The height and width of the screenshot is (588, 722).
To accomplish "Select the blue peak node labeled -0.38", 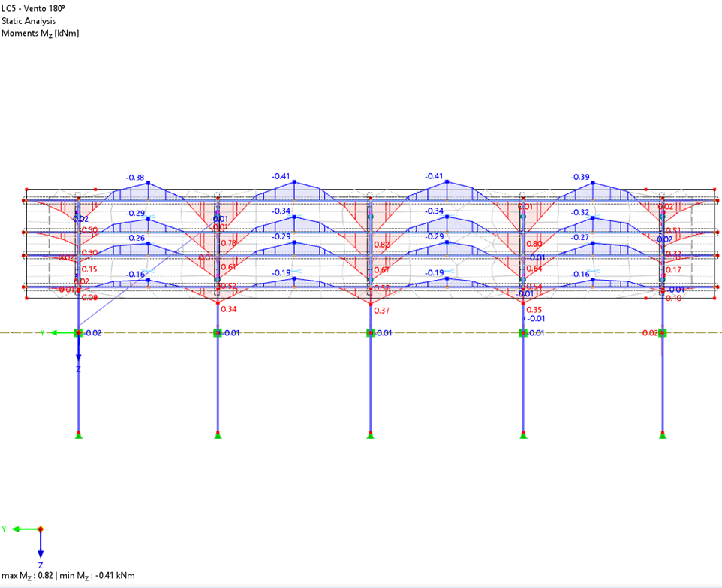I will point(149,184).
